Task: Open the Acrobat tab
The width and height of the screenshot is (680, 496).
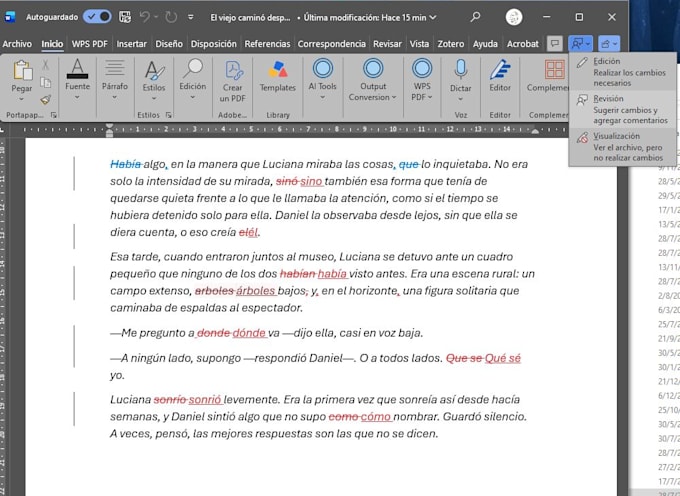Action: 523,44
